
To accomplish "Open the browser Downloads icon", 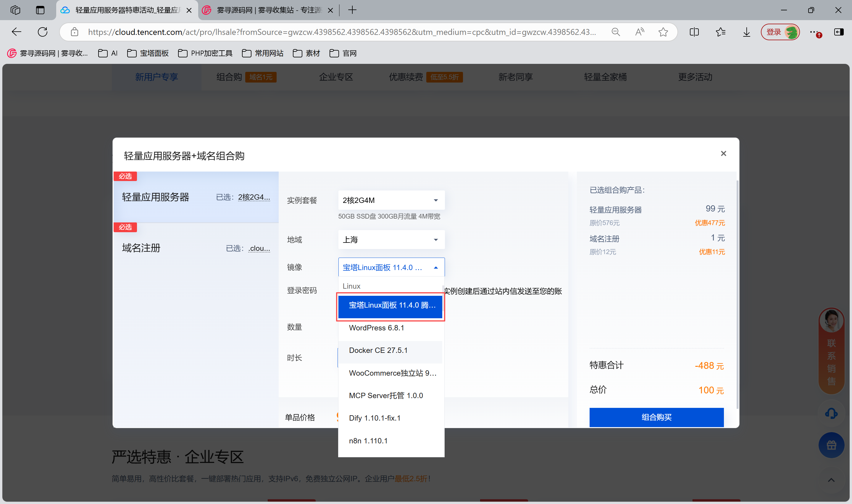I will (x=746, y=32).
